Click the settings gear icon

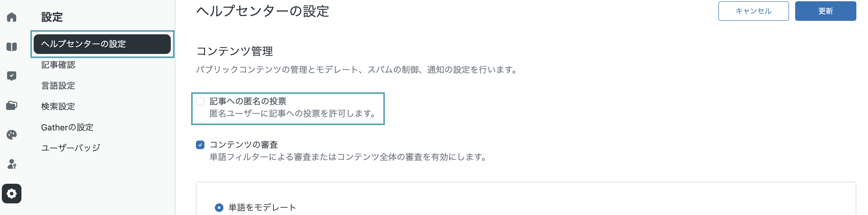click(x=11, y=194)
